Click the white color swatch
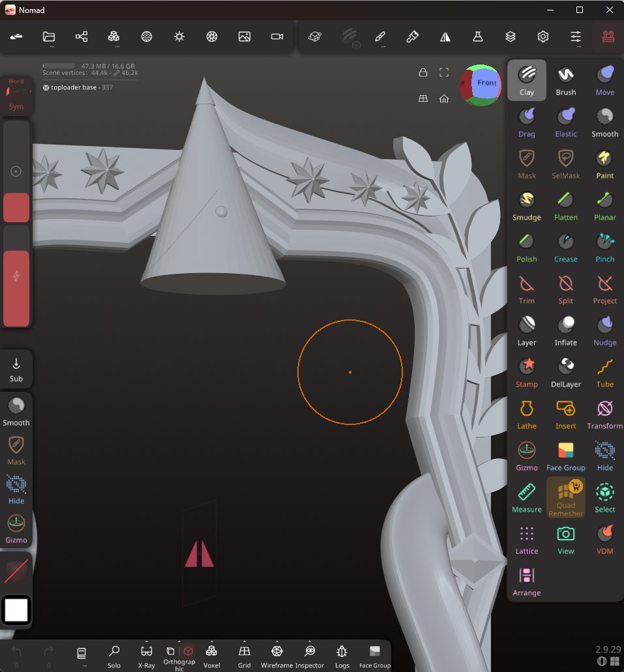This screenshot has width=624, height=672. pos(16,610)
